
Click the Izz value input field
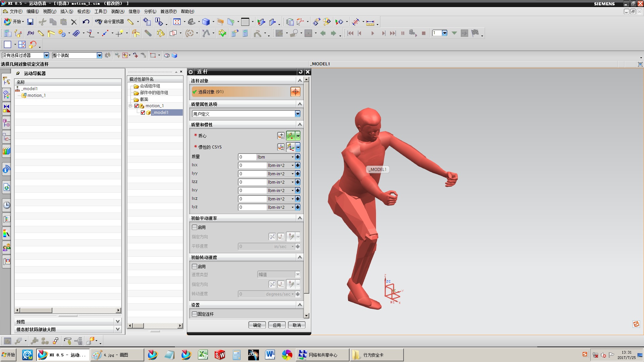click(x=252, y=182)
